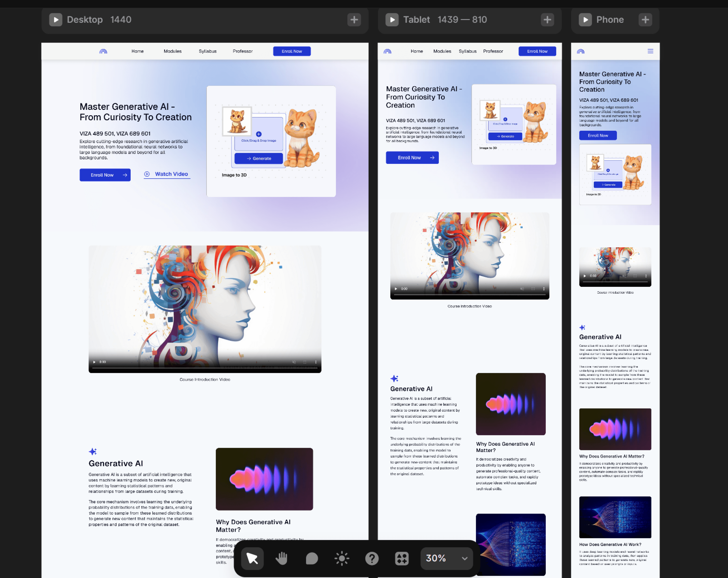This screenshot has height=578, width=728.
Task: Activate the comment bubble tool
Action: coord(312,559)
